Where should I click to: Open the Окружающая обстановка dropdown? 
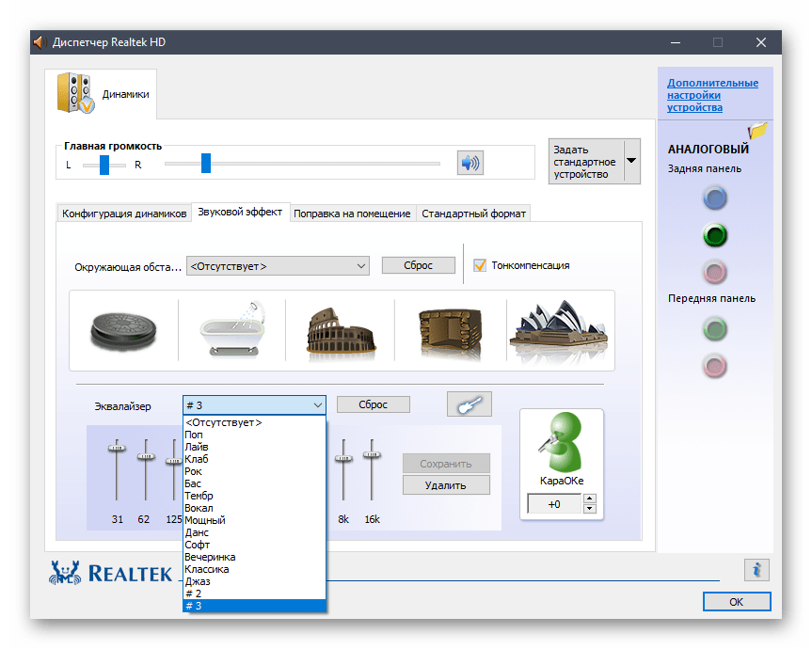pos(278,266)
